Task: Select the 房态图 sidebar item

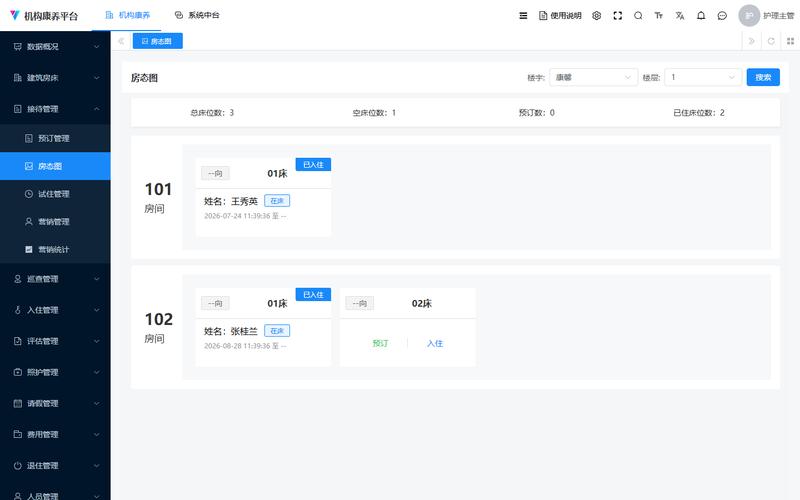Action: pyautogui.click(x=55, y=166)
